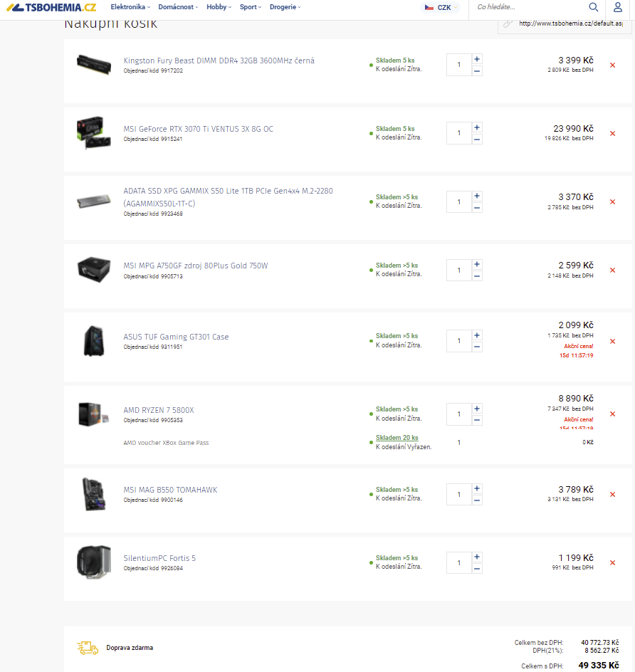
Task: Open the Hobby category dropdown
Action: click(x=219, y=7)
